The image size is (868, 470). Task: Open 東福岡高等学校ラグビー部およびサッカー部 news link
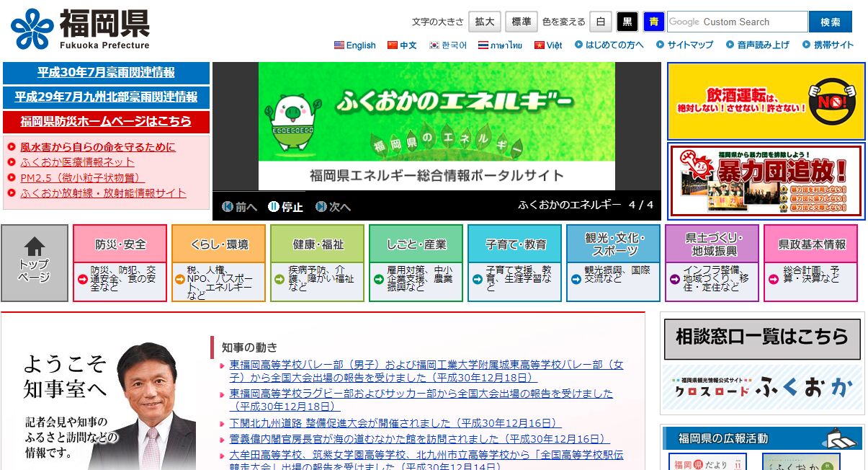click(421, 400)
